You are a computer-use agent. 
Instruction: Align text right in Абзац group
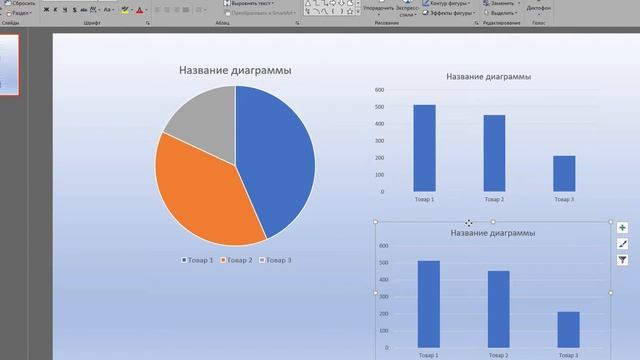(176, 10)
